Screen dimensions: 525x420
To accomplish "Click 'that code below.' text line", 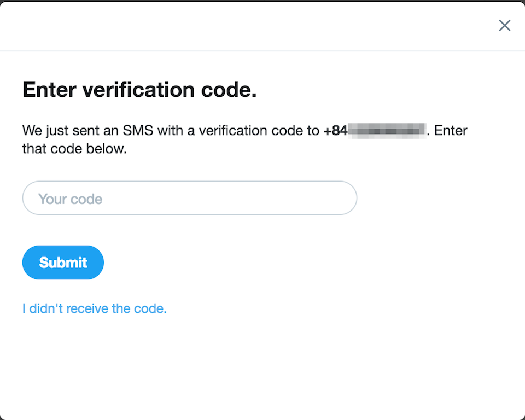I will tap(75, 149).
